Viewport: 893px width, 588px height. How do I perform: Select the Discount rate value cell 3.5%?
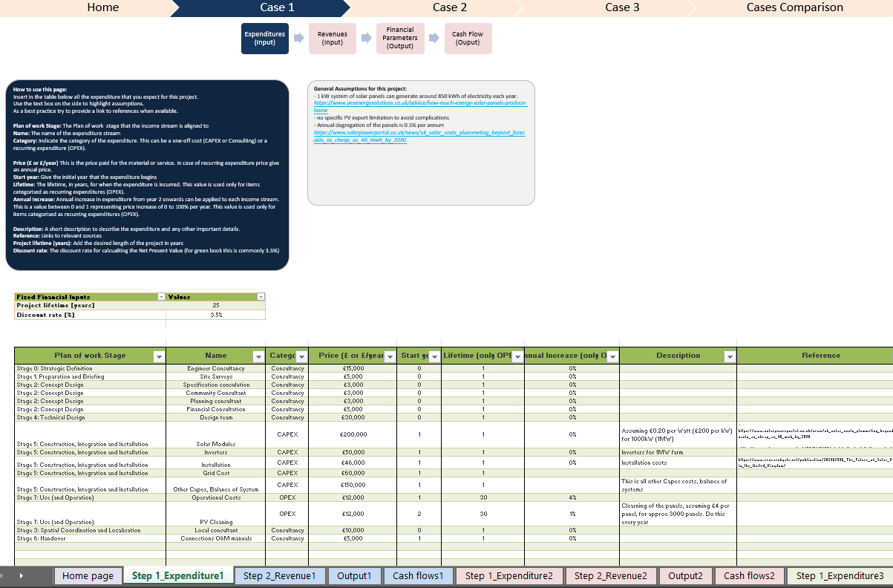click(x=215, y=315)
